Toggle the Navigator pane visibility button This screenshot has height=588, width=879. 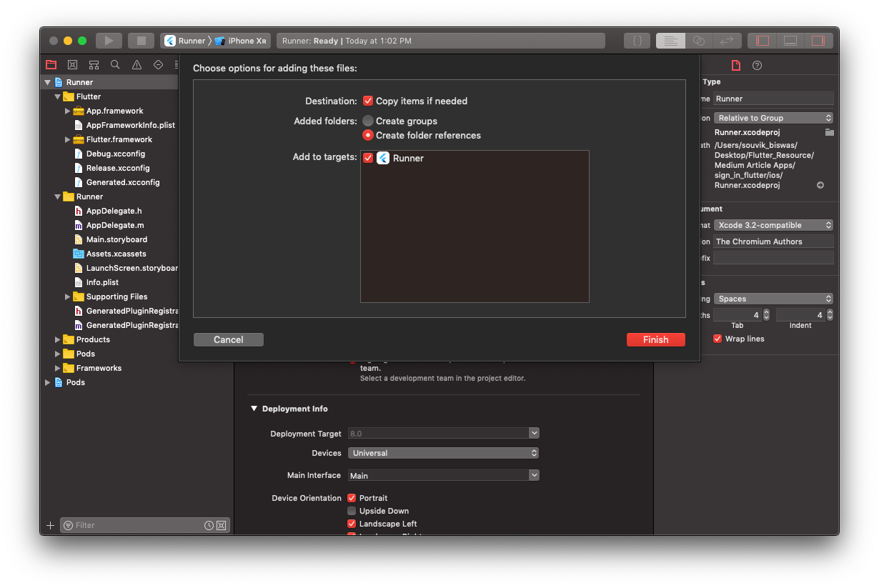[x=763, y=41]
